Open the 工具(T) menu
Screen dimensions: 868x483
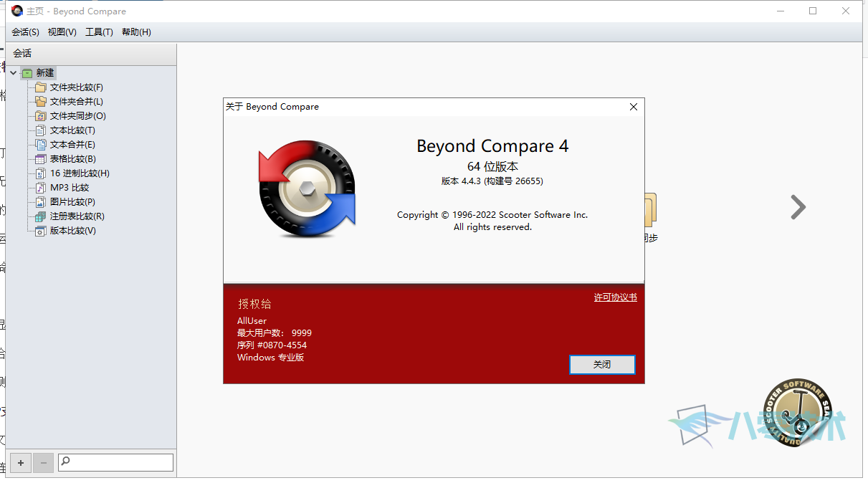pyautogui.click(x=99, y=32)
